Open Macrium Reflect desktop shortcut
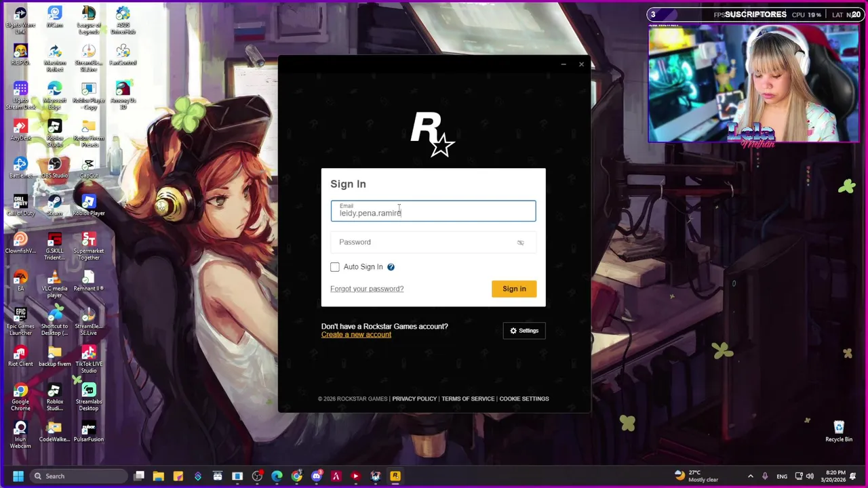The height and width of the screenshot is (488, 868). click(x=55, y=58)
